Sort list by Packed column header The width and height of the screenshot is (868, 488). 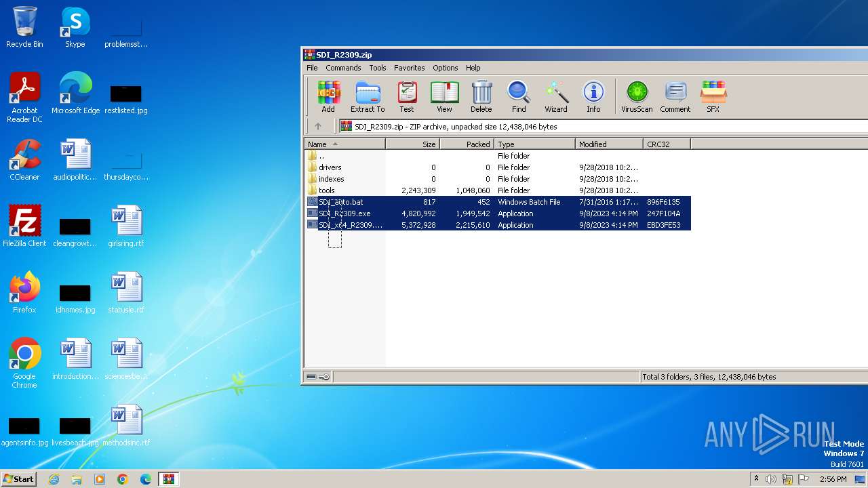pos(467,144)
